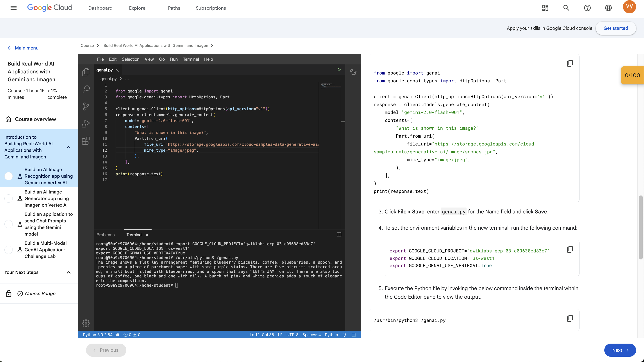The height and width of the screenshot is (362, 644).
Task: Split the terminal panel
Action: [339, 234]
